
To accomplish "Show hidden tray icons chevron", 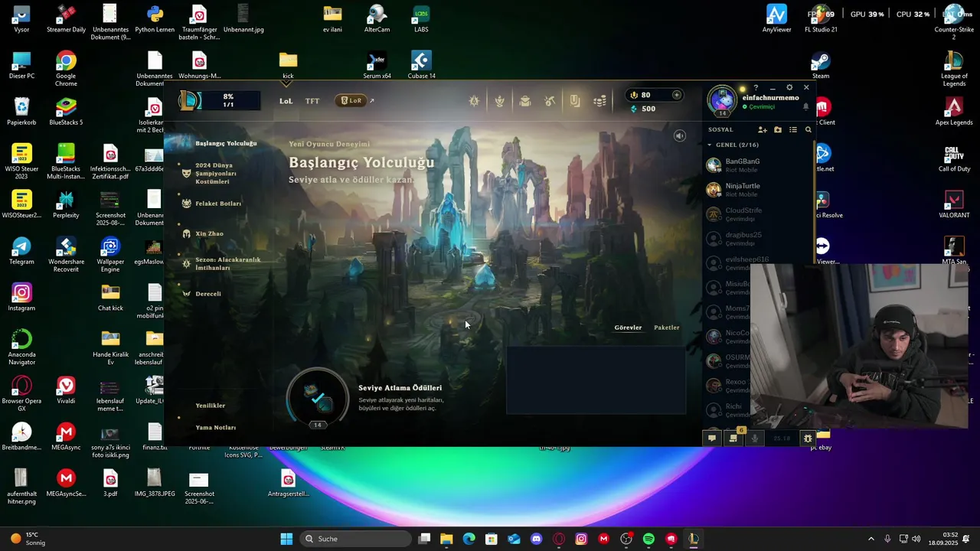I will [871, 539].
